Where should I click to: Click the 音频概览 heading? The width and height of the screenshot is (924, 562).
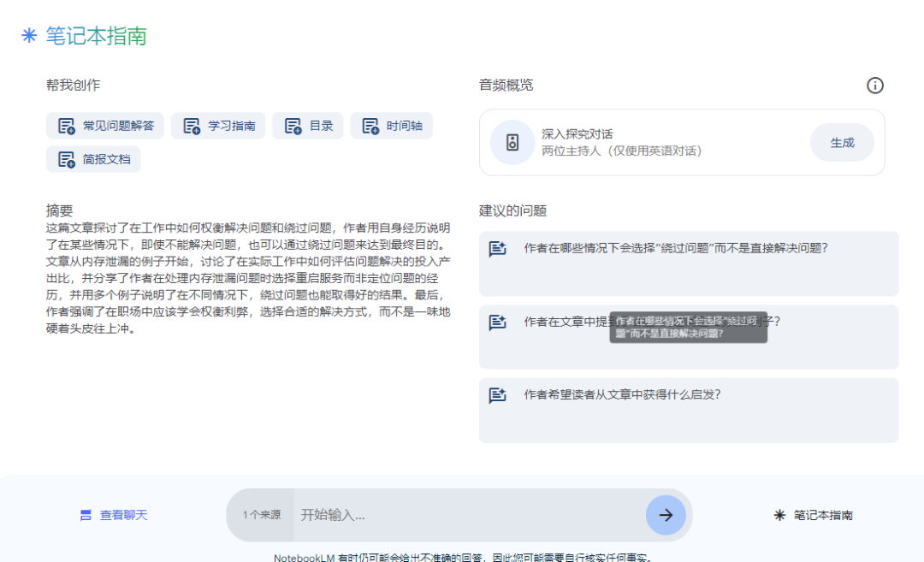pos(506,86)
